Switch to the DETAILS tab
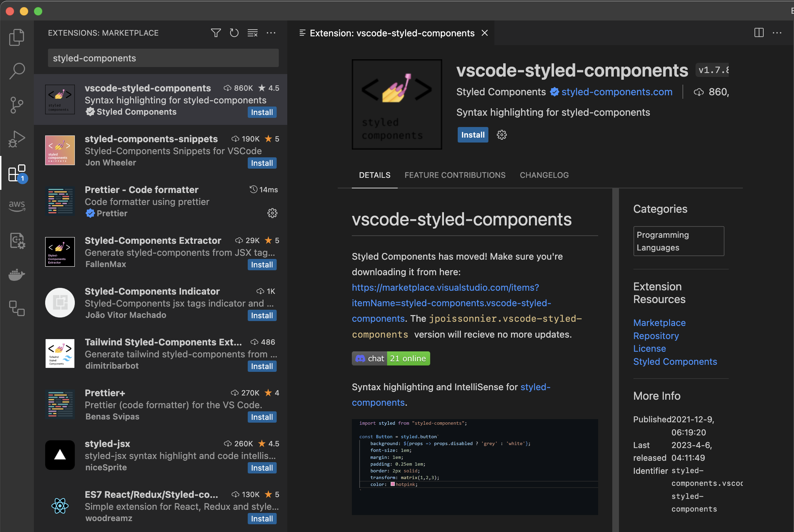Viewport: 794px width, 532px height. point(374,175)
